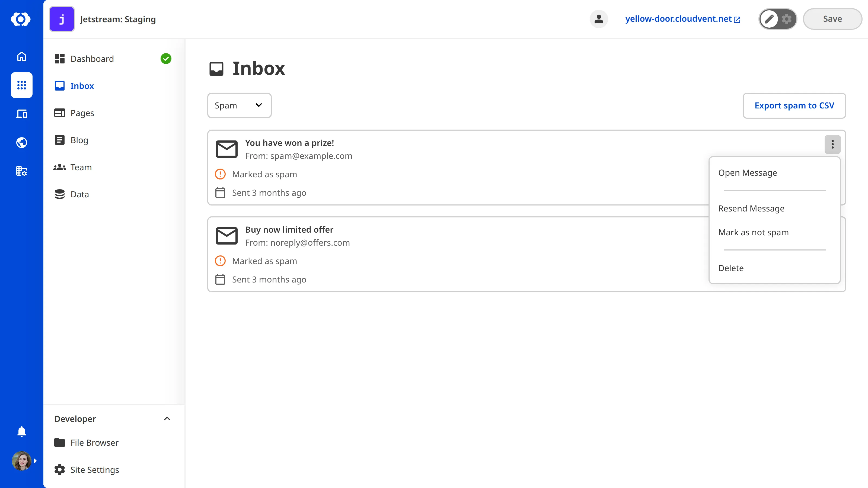Open the Home icon in the blue sidebar
Viewport: 868px width, 488px height.
(x=22, y=57)
